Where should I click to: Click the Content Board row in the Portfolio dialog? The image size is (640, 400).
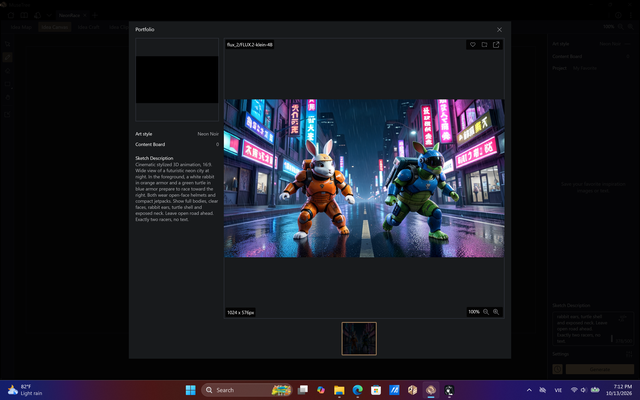coord(177,144)
